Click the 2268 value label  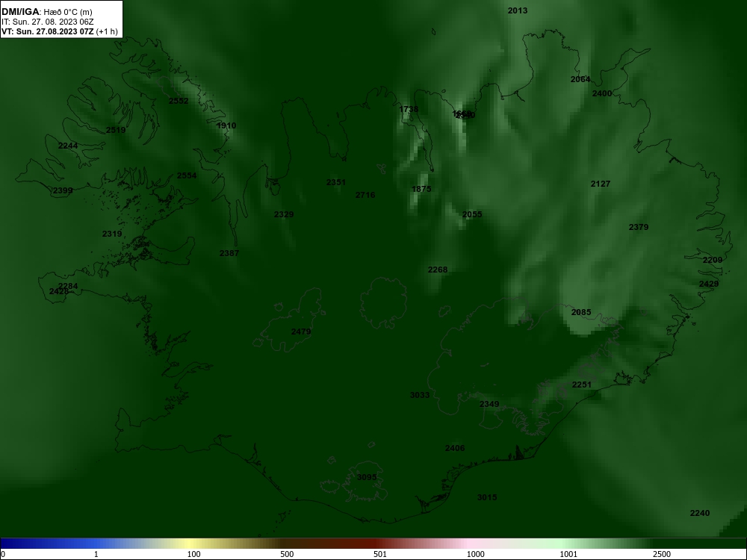pos(437,270)
